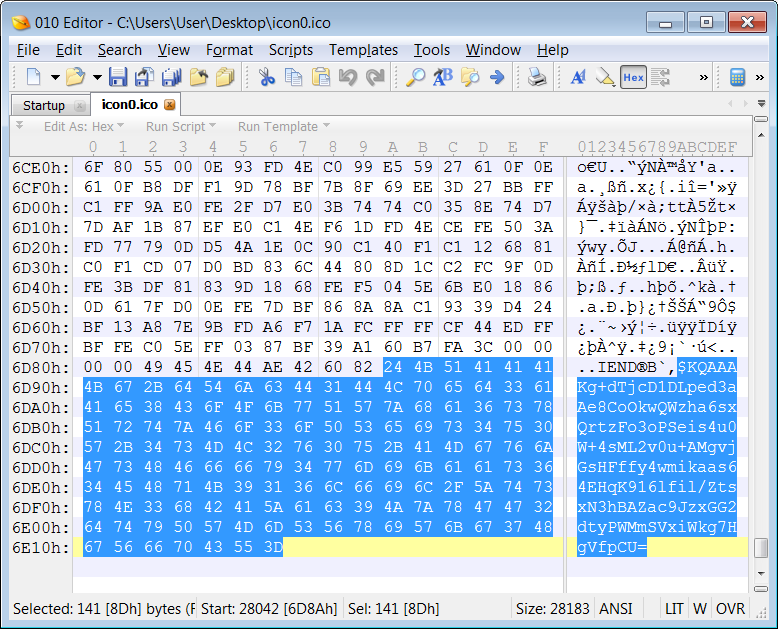
Task: Toggle OVR overwrite mode in status bar
Action: click(731, 608)
